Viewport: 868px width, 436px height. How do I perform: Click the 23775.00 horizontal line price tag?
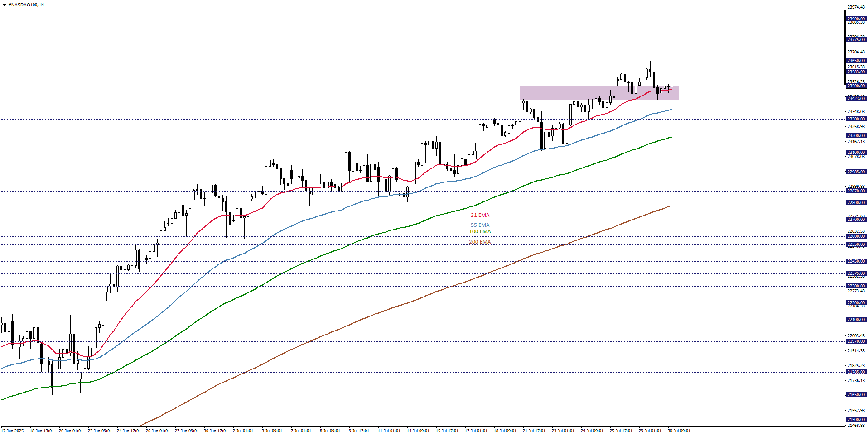point(856,40)
